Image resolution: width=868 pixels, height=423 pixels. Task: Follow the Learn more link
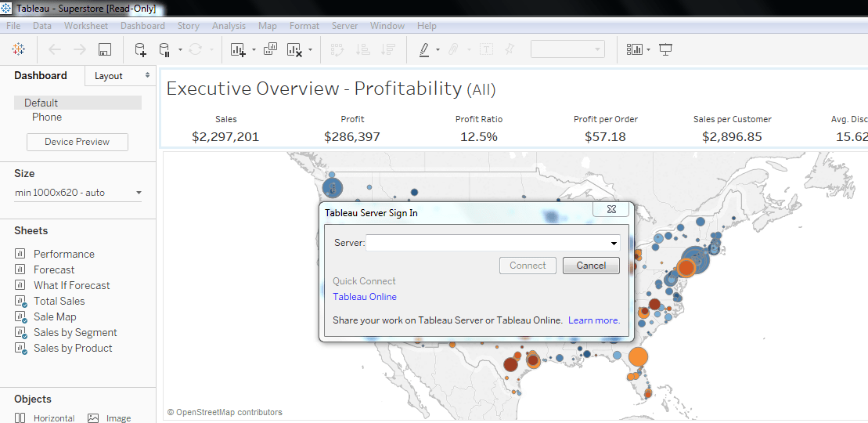click(594, 320)
